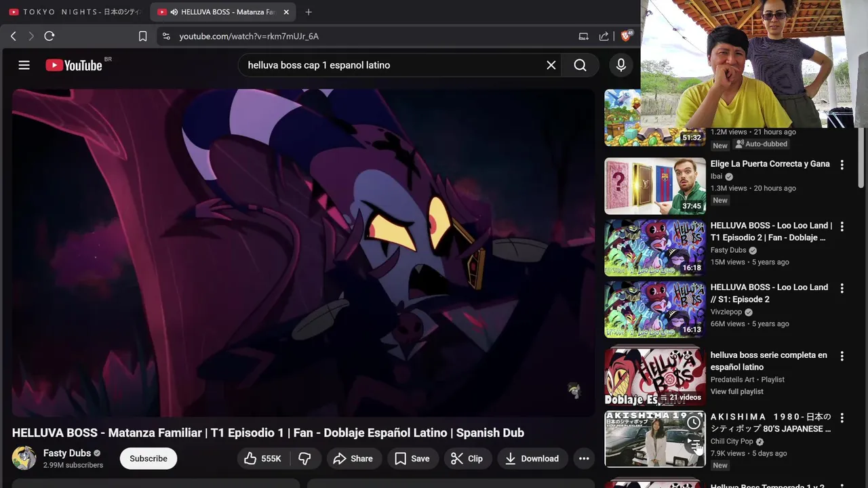The height and width of the screenshot is (488, 868).
Task: Start voice search with the microphone
Action: click(x=620, y=65)
